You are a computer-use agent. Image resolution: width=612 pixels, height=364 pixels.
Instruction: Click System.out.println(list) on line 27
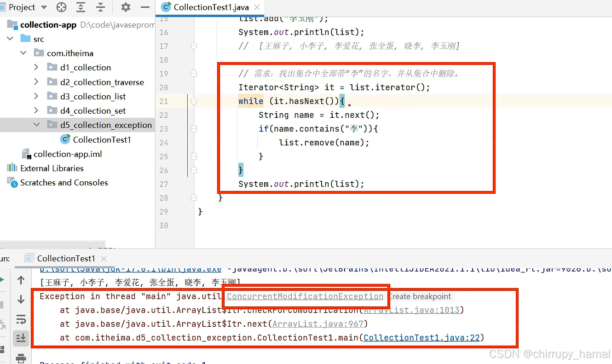click(x=301, y=184)
